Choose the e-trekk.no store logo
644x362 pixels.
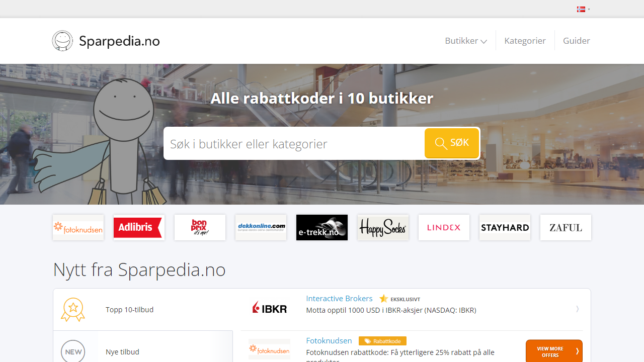tap(322, 227)
